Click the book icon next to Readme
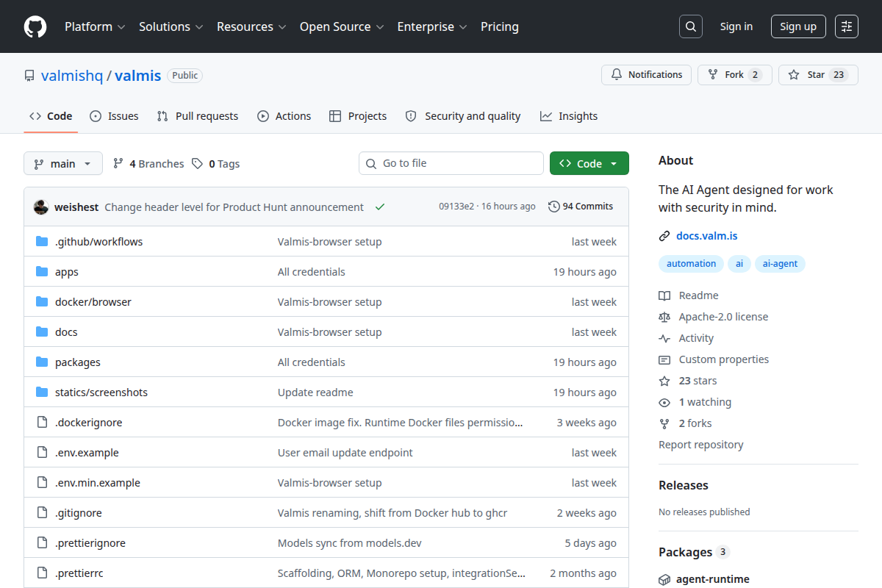Viewport: 882px width, 588px height. point(664,295)
